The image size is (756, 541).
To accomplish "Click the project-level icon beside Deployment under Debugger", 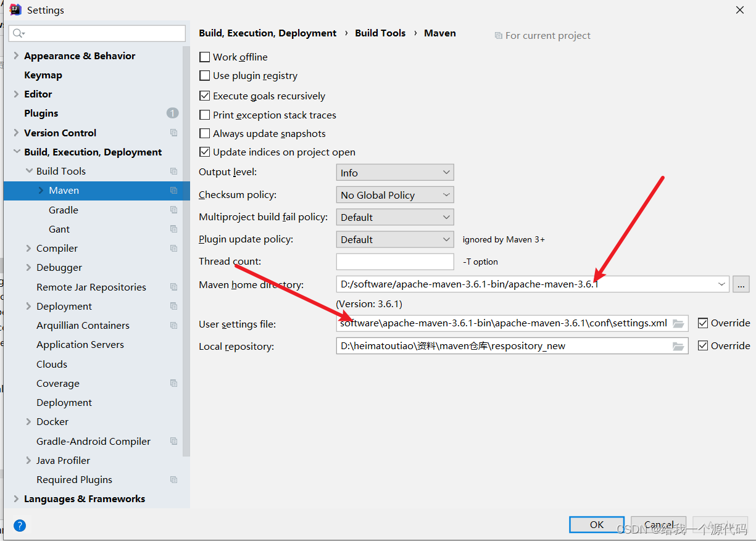I will pyautogui.click(x=174, y=306).
